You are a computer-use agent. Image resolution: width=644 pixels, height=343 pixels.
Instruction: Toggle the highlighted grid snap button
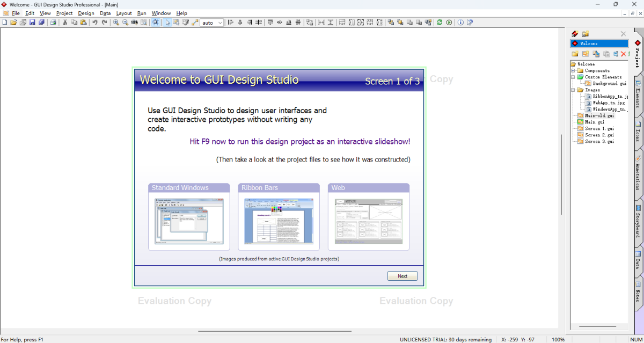[156, 23]
